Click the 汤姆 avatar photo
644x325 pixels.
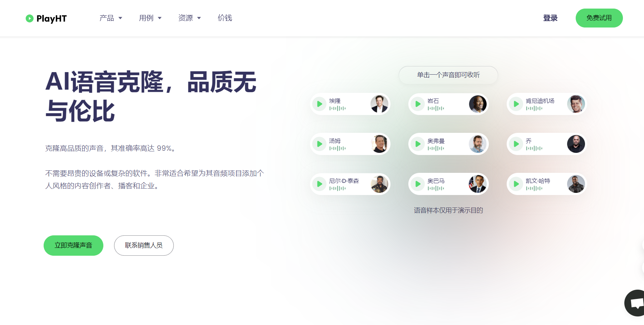(379, 144)
